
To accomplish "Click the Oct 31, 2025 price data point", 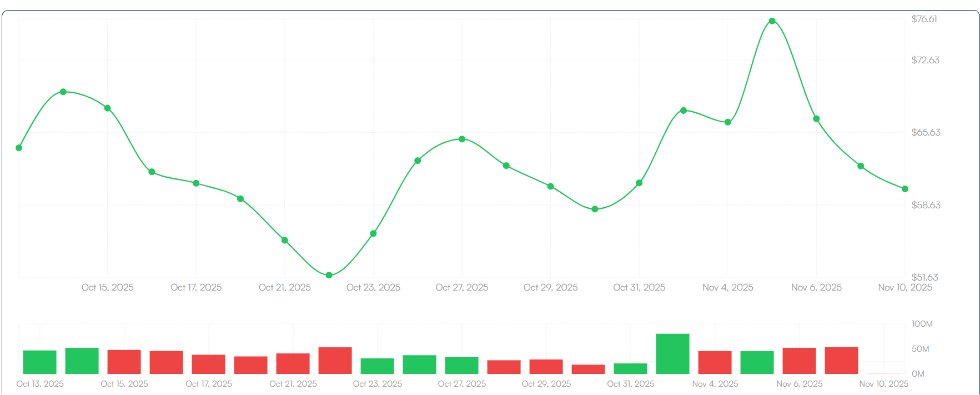I will coord(639,183).
